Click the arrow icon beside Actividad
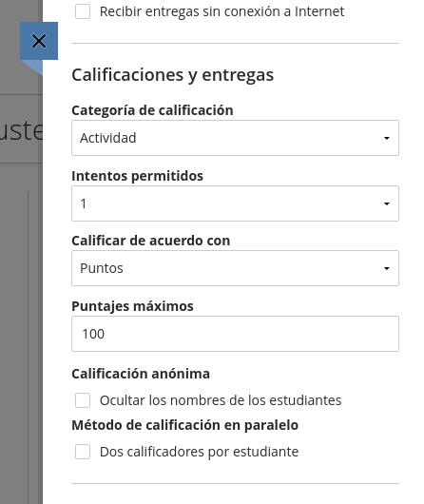Screen dimensions: 424x504 tap(386, 138)
